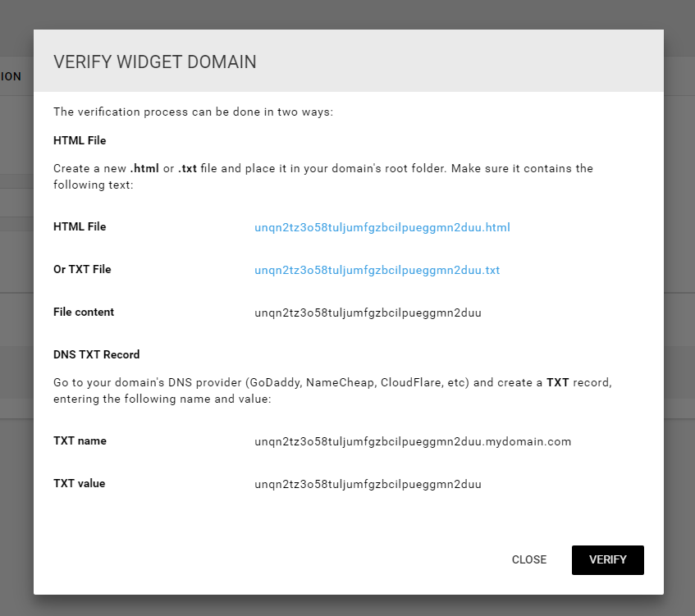Screen dimensions: 695x616
Task: Click the bold .html text in instructions
Action: (x=144, y=168)
